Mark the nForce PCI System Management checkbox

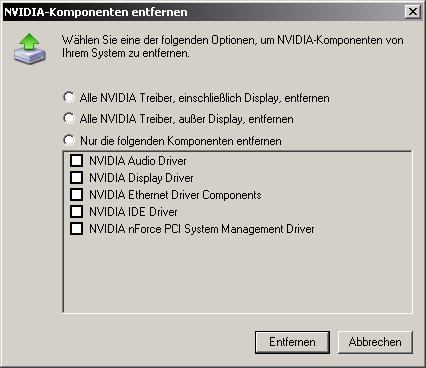point(77,229)
